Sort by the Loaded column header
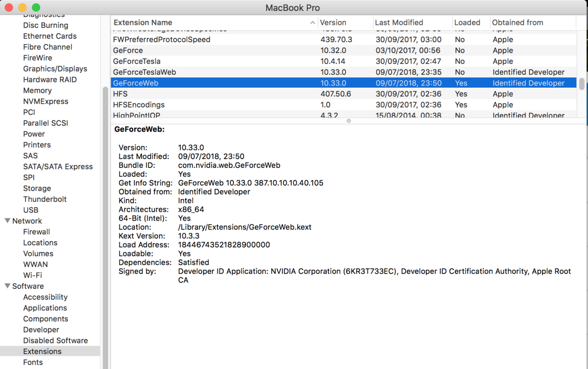This screenshot has width=588, height=369. [x=471, y=23]
